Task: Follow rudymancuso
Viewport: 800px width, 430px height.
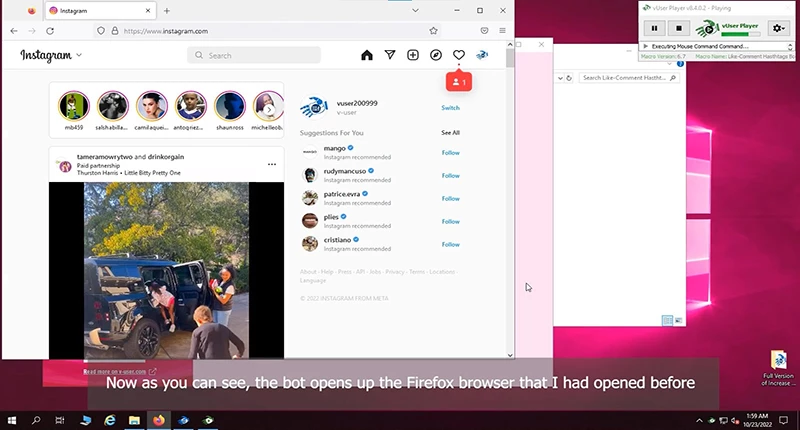Action: click(451, 175)
